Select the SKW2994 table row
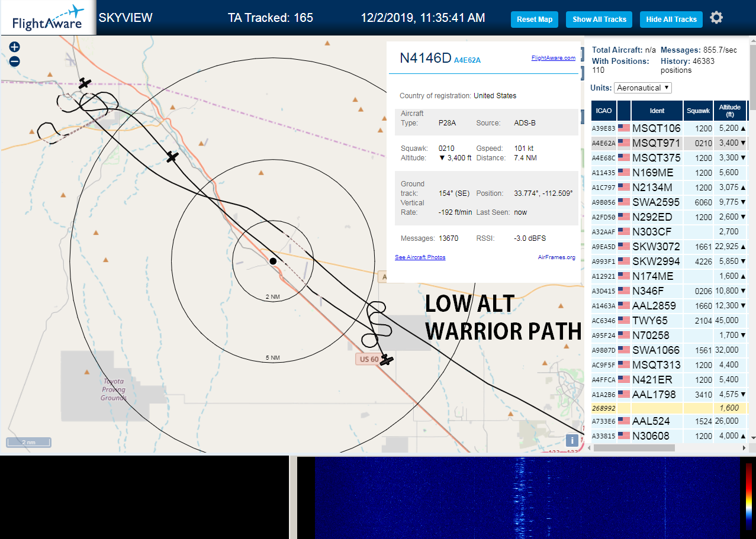 pyautogui.click(x=669, y=261)
